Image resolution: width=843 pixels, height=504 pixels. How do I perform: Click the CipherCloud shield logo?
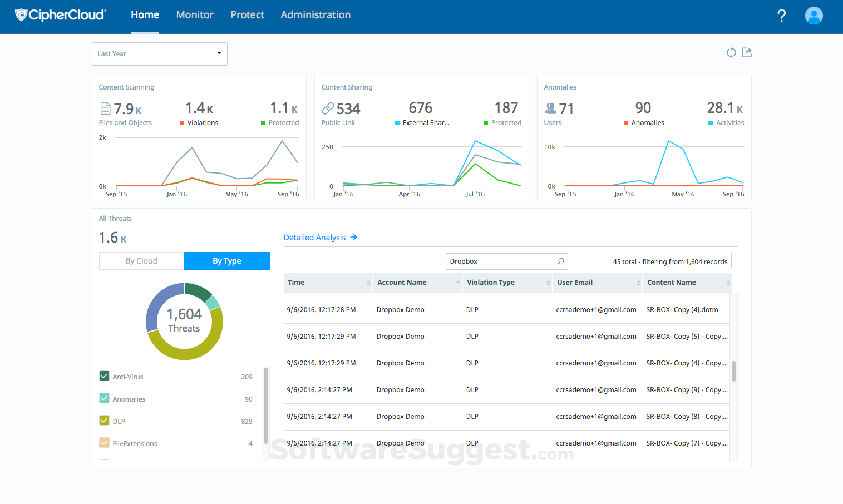21,14
